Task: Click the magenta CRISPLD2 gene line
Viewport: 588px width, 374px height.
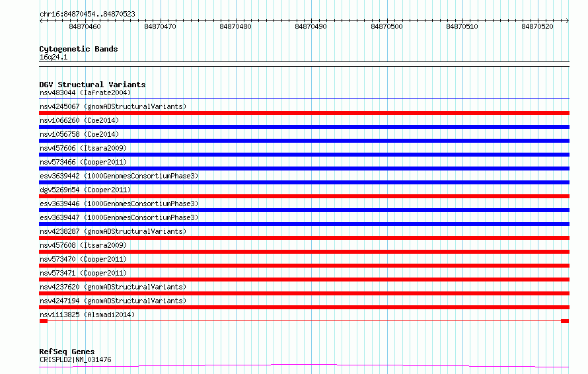Action: point(304,366)
